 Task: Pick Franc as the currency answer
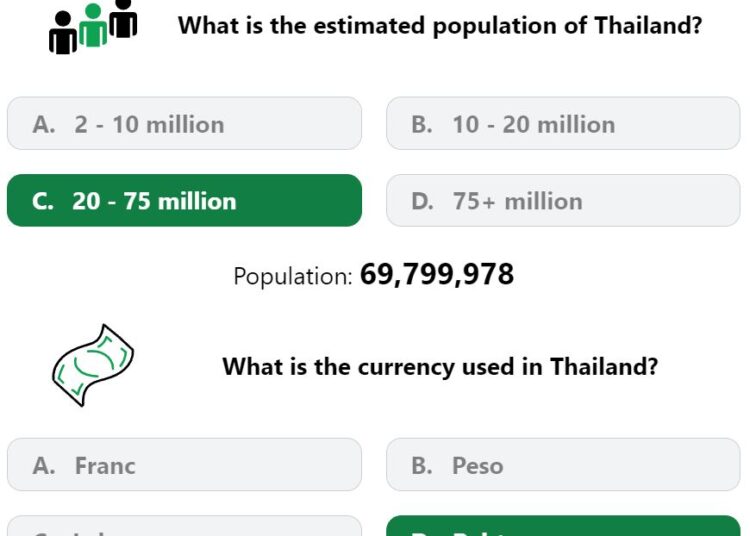[x=184, y=465]
